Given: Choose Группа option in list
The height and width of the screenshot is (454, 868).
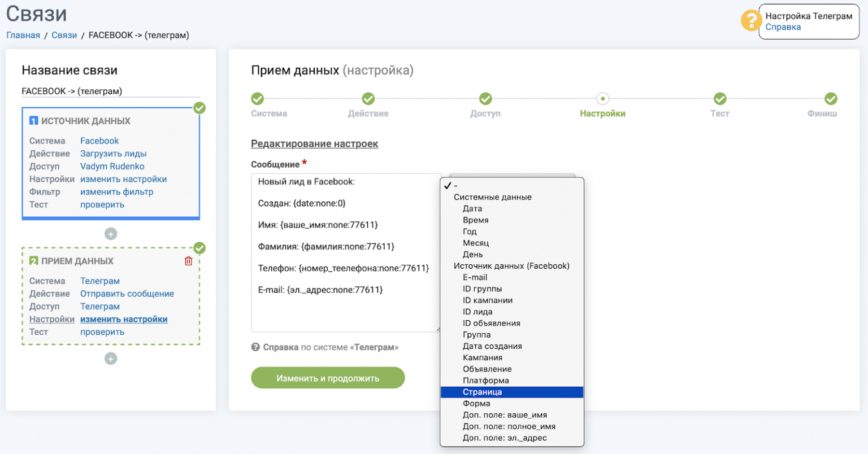Looking at the screenshot, I should [512, 335].
